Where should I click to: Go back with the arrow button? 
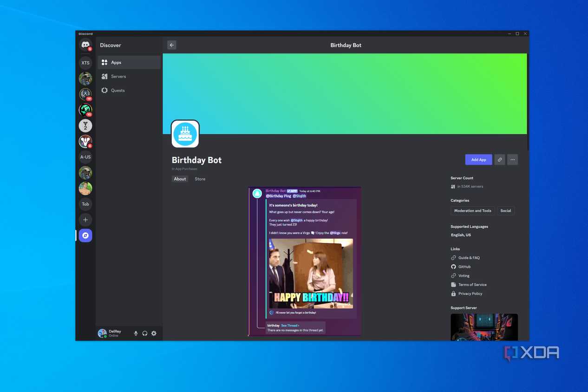click(172, 45)
